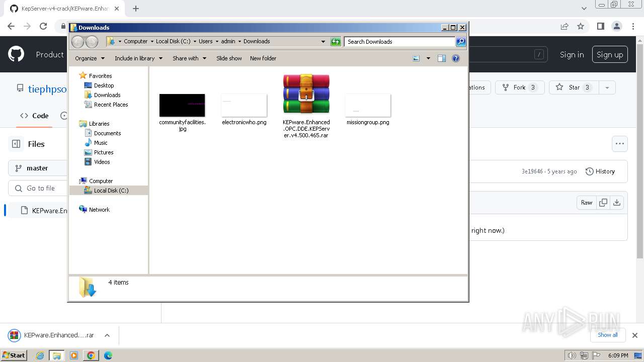
Task: Open Recent Places in navigation pane
Action: pos(111,105)
